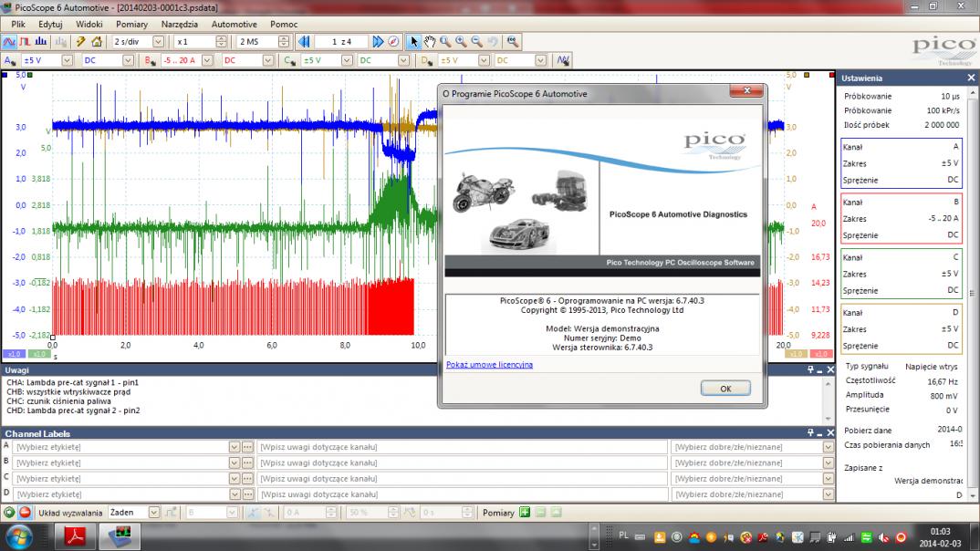Click the home icon in toolbar
The image size is (980, 551).
(97, 42)
